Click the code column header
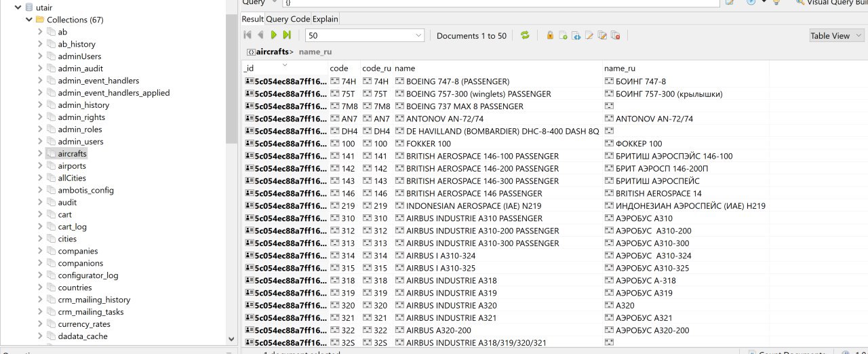Image resolution: width=868 pixels, height=354 pixels. pos(344,68)
